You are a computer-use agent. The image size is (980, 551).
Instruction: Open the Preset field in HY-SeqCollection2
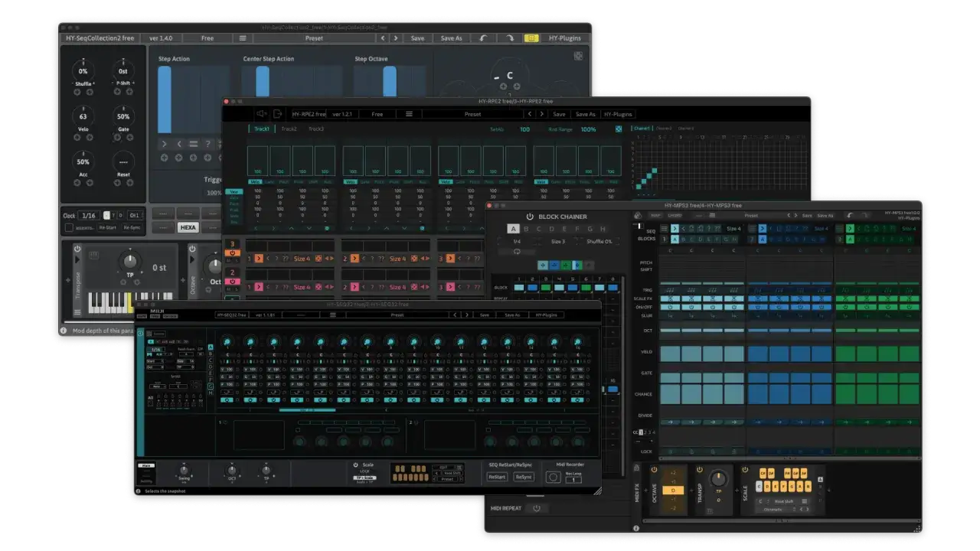(314, 37)
